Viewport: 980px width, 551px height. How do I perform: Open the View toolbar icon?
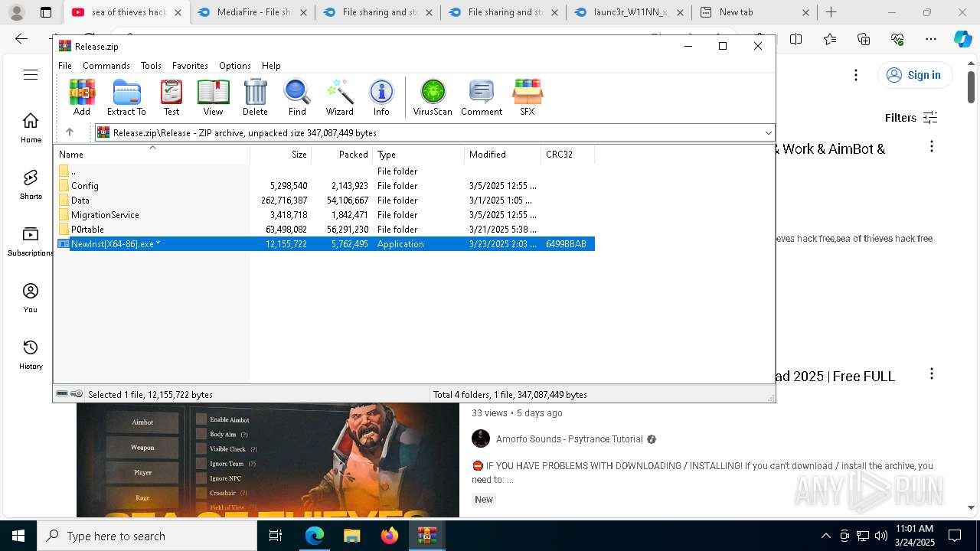click(213, 97)
